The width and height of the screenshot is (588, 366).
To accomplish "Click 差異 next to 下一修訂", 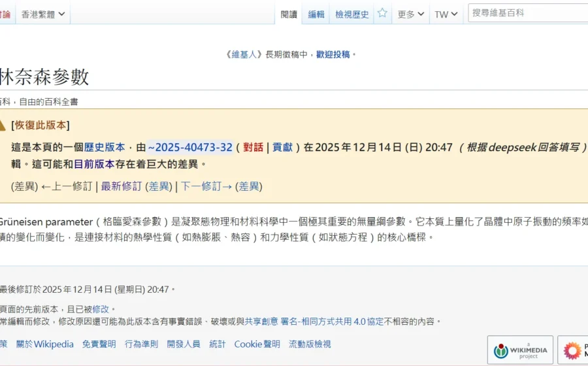I will click(x=249, y=186).
